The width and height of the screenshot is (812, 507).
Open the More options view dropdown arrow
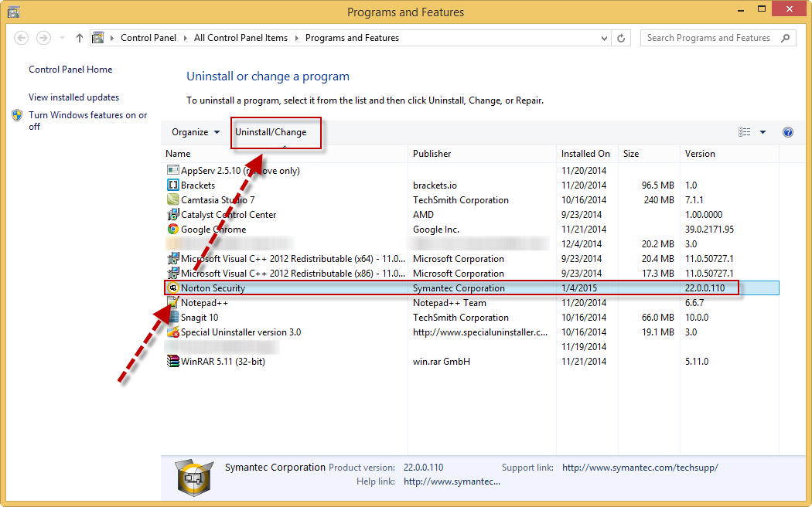763,132
